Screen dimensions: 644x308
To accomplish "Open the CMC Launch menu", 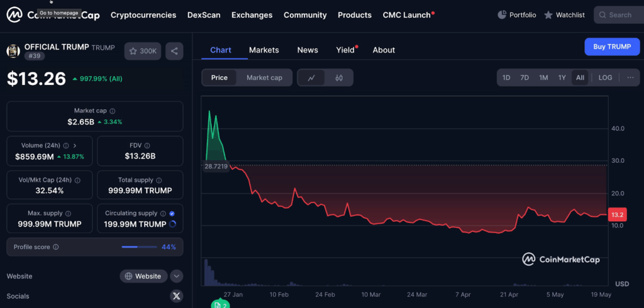I will point(407,15).
